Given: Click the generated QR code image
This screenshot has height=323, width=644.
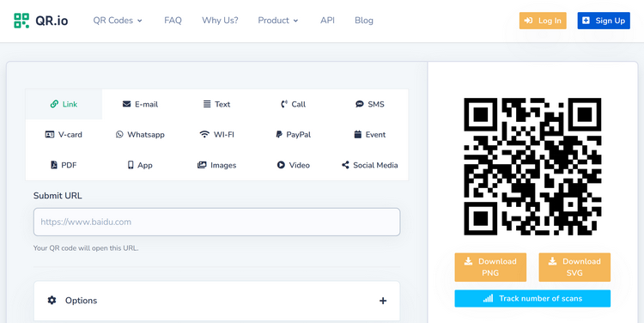Looking at the screenshot, I should coord(532,167).
